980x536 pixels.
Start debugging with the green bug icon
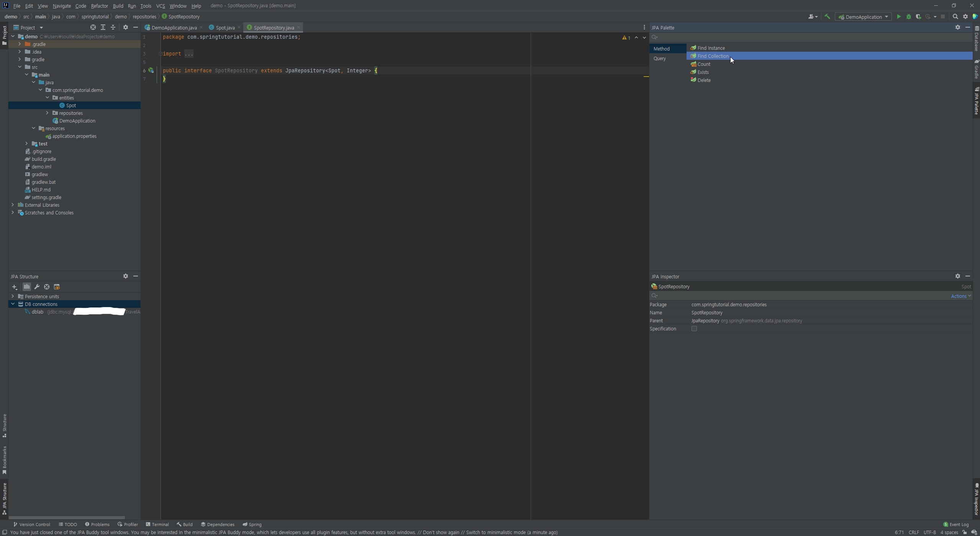pos(908,16)
